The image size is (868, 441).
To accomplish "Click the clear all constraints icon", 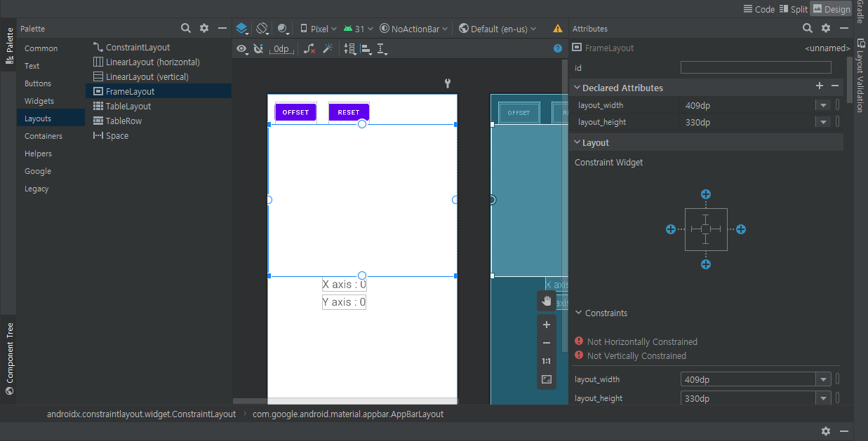I will [309, 48].
